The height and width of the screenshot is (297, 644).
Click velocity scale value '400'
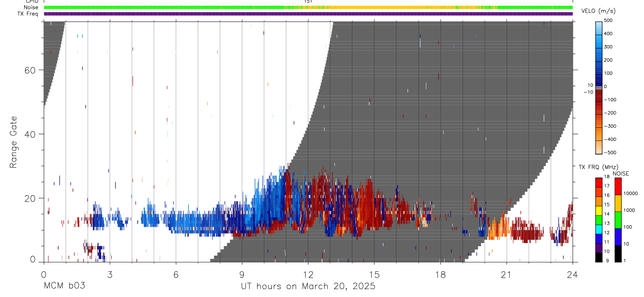(609, 34)
